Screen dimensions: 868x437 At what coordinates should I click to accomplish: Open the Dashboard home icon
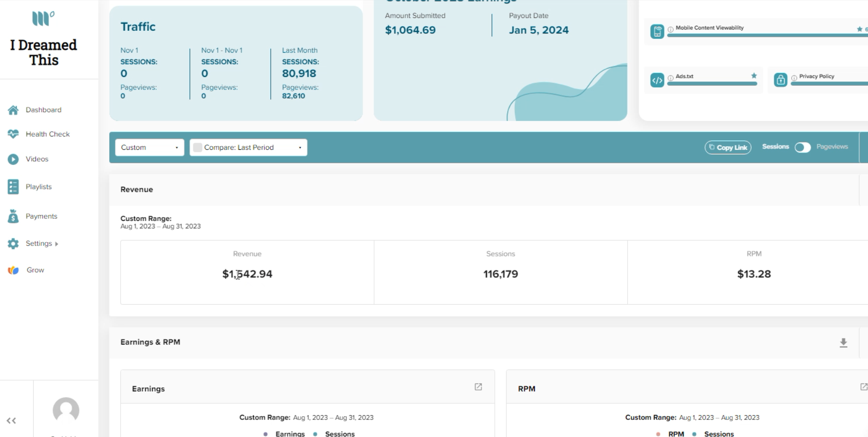click(x=13, y=110)
